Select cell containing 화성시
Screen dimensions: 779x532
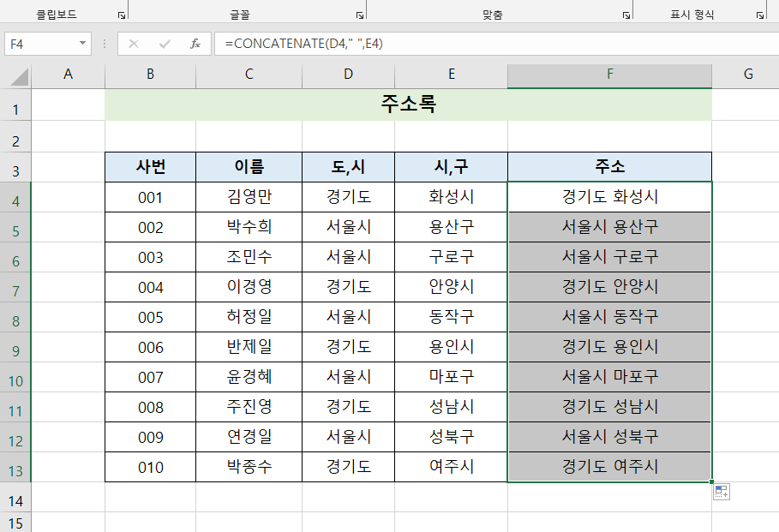[451, 197]
